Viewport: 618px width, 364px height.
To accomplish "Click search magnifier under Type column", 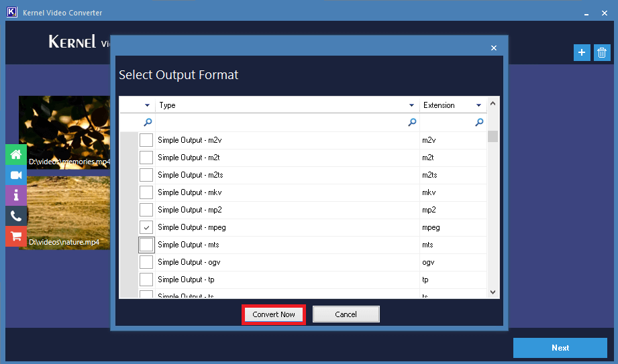I will (x=412, y=122).
